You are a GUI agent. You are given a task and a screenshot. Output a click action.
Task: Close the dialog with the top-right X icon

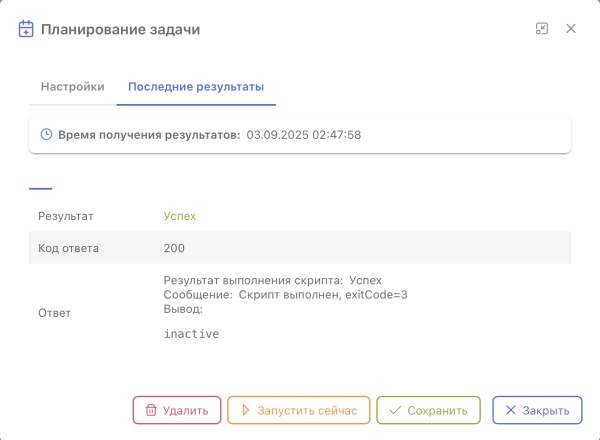tap(571, 29)
